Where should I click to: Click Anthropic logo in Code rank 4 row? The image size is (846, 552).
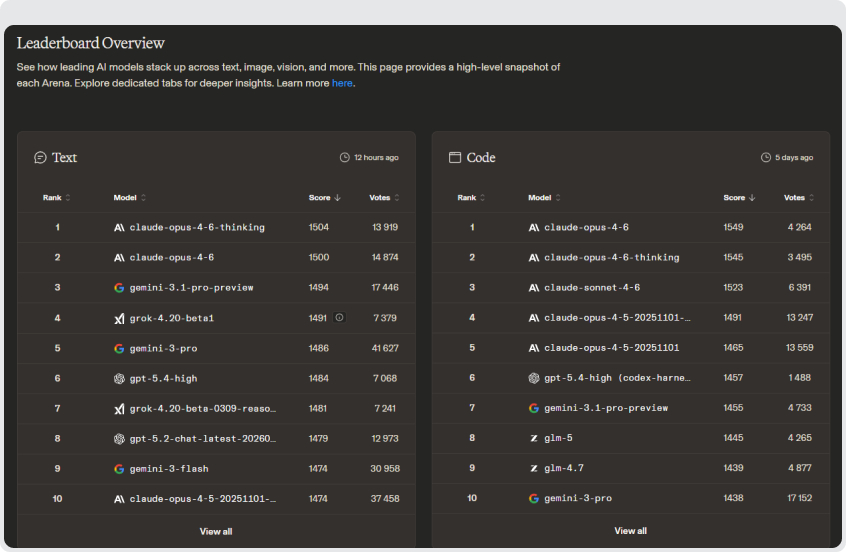534,318
